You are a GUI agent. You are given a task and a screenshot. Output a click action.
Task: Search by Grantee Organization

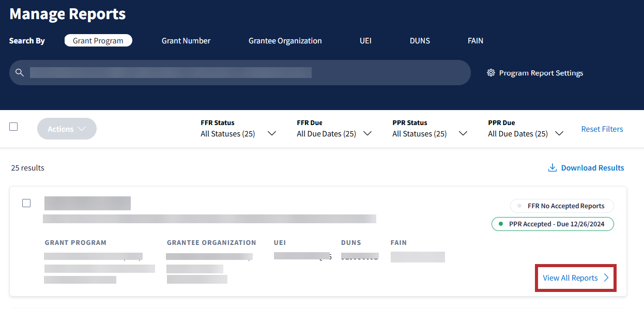click(285, 41)
